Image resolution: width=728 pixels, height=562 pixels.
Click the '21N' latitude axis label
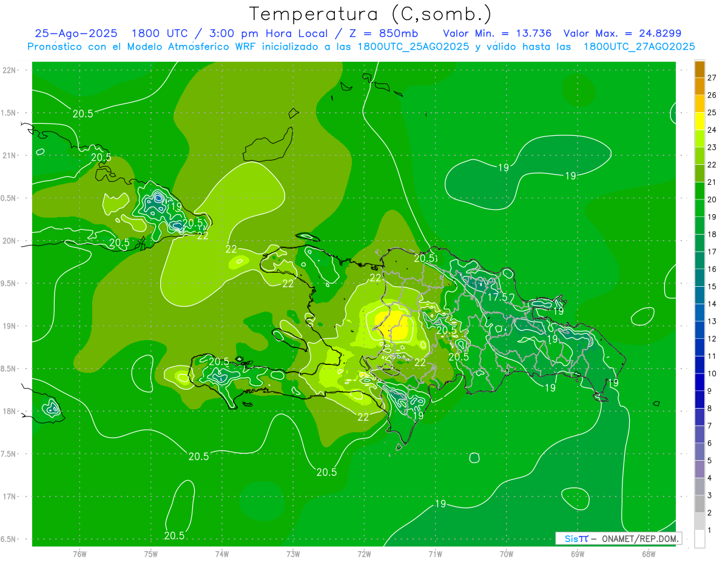click(9, 156)
